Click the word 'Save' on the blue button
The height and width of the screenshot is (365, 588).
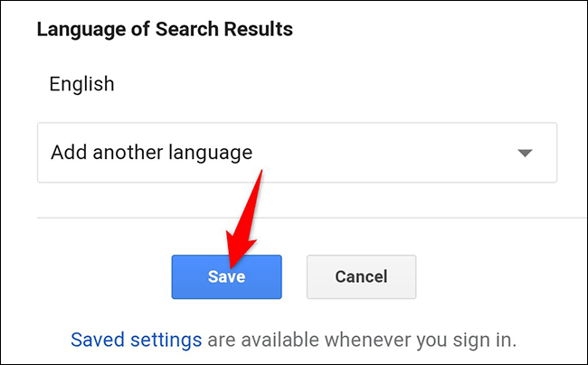[x=226, y=276]
